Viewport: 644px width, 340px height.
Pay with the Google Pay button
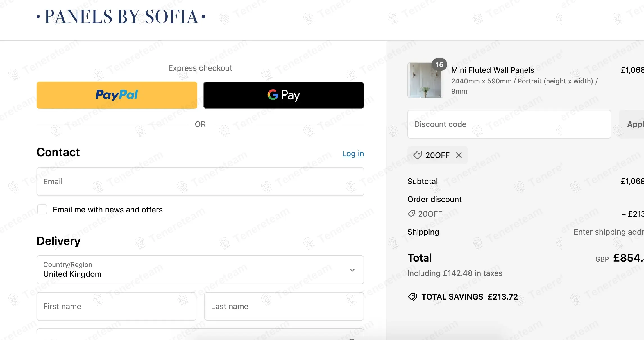click(284, 95)
